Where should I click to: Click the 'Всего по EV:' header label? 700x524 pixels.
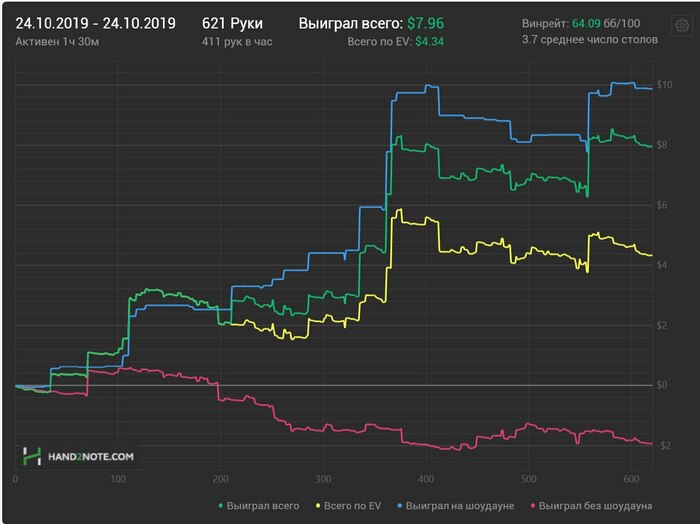pos(379,42)
